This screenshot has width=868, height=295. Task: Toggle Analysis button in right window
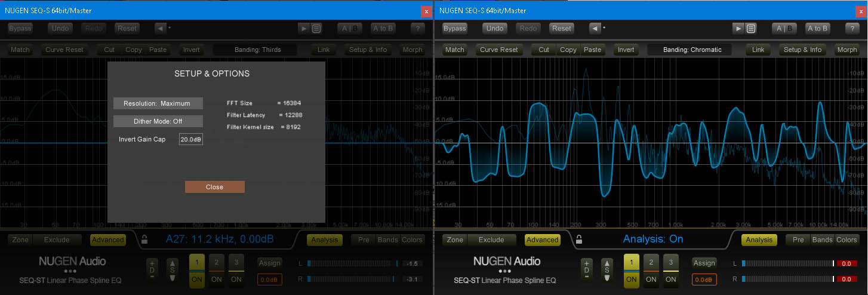tap(759, 240)
